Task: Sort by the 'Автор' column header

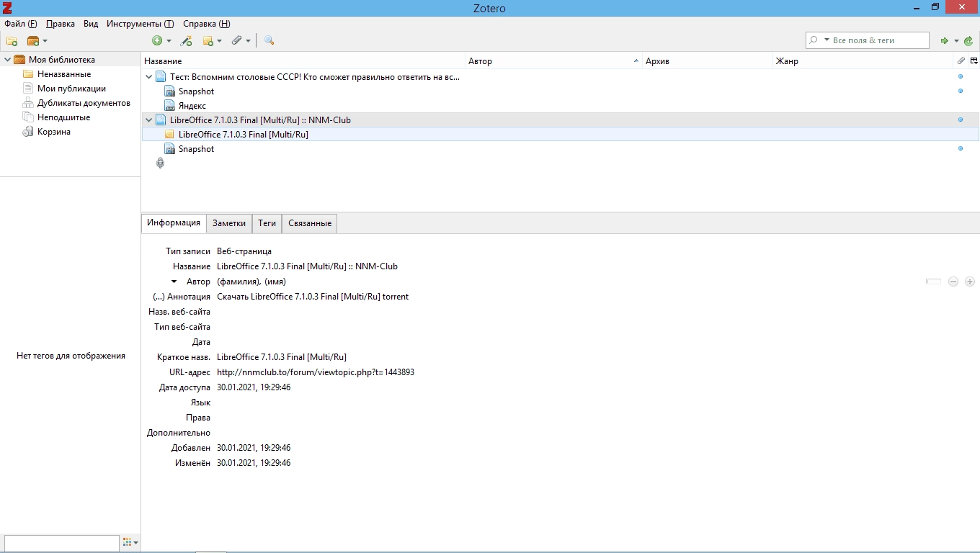Action: tap(553, 61)
